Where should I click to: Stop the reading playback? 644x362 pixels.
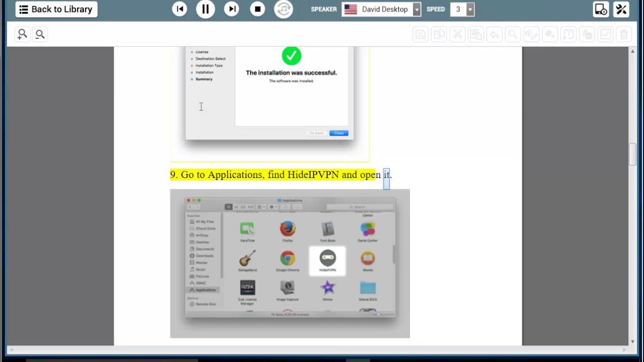(x=258, y=9)
